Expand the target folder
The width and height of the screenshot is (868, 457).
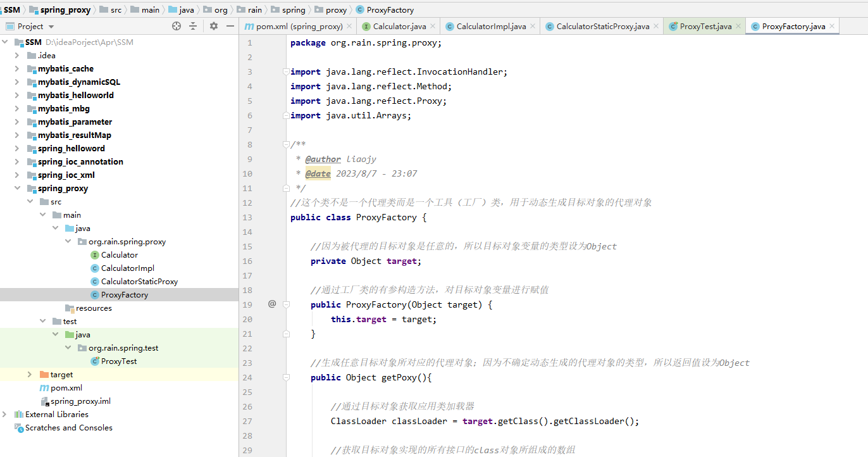click(30, 374)
